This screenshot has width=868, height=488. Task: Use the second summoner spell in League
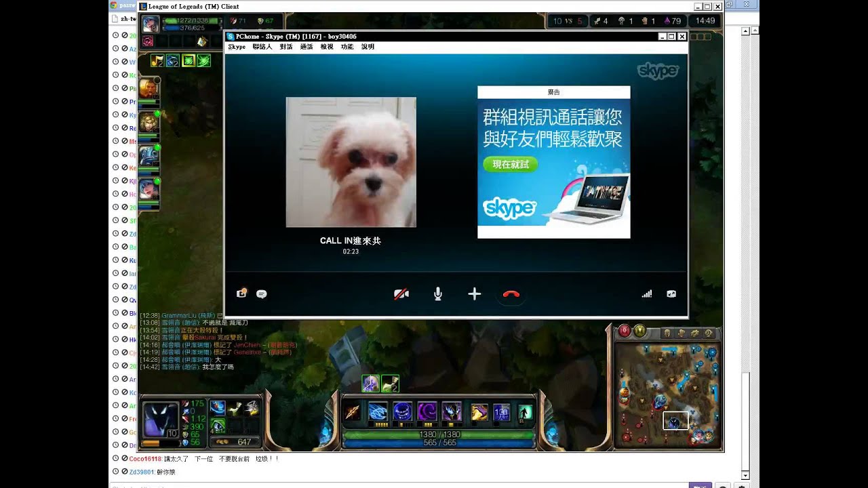click(x=501, y=412)
